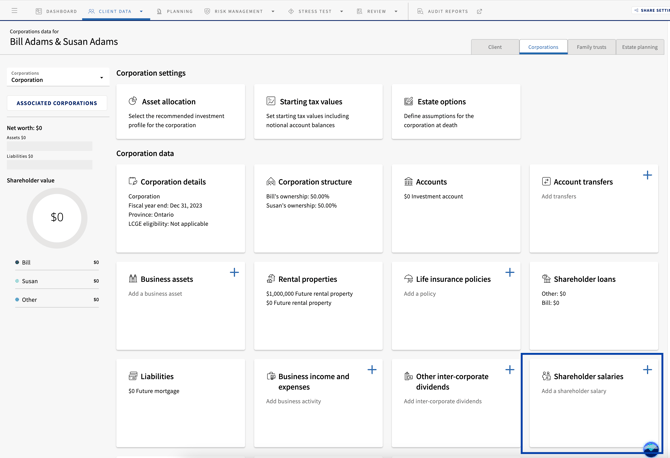Add inter-corporate dividends with plus button

pyautogui.click(x=510, y=370)
